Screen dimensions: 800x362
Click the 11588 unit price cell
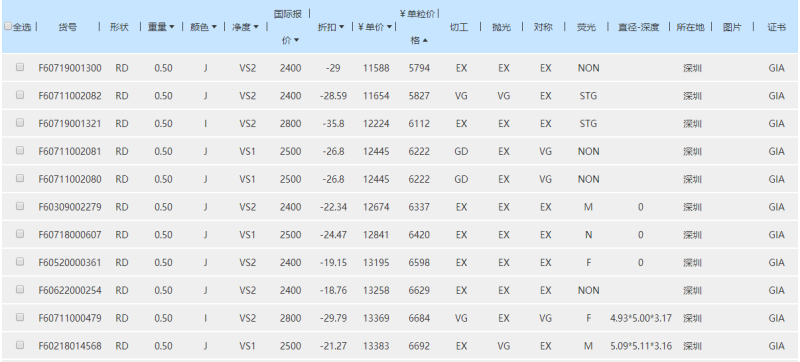(x=376, y=68)
